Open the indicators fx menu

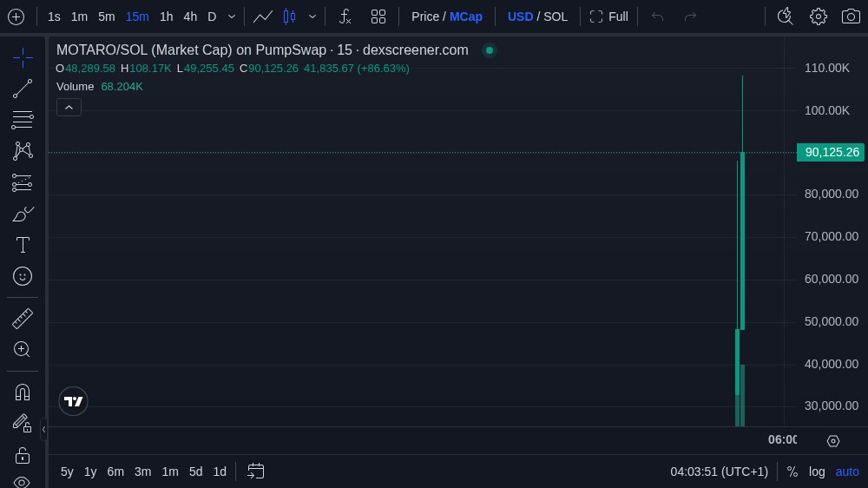(345, 16)
